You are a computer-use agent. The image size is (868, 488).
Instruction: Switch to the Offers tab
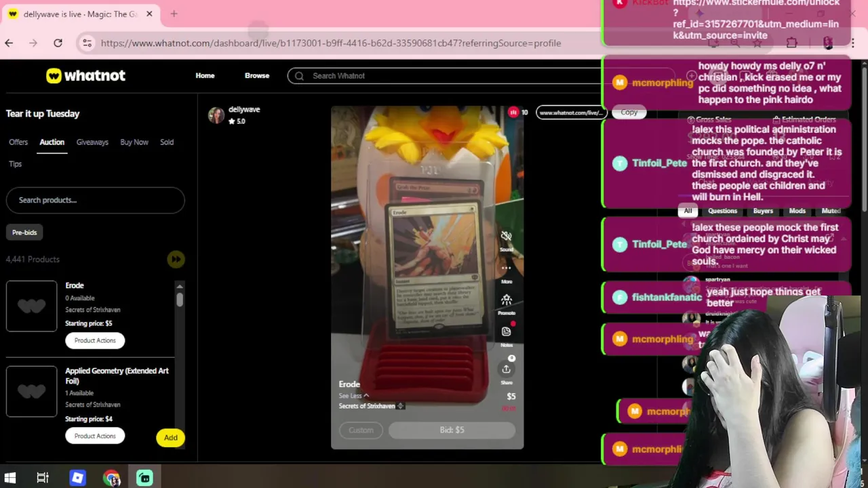coord(18,142)
